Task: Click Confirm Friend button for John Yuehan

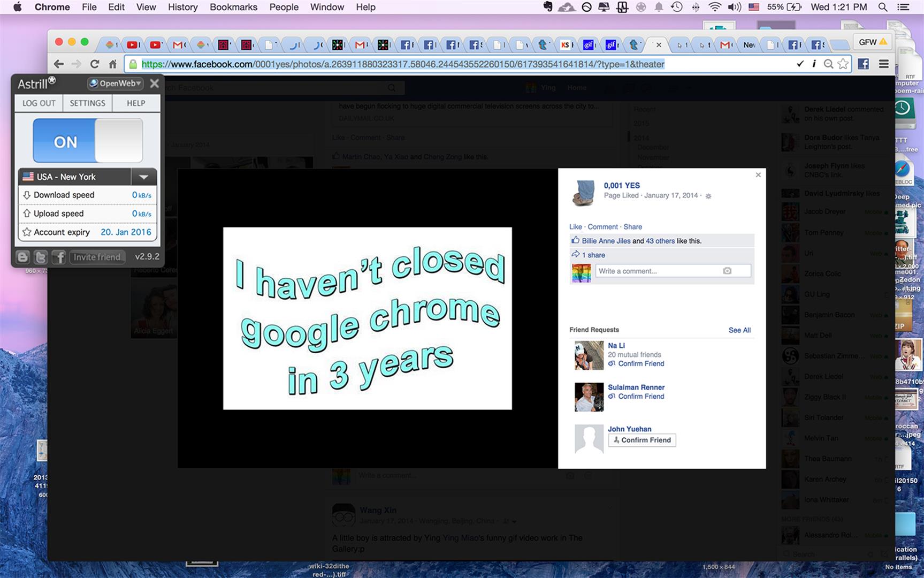Action: [x=642, y=440]
